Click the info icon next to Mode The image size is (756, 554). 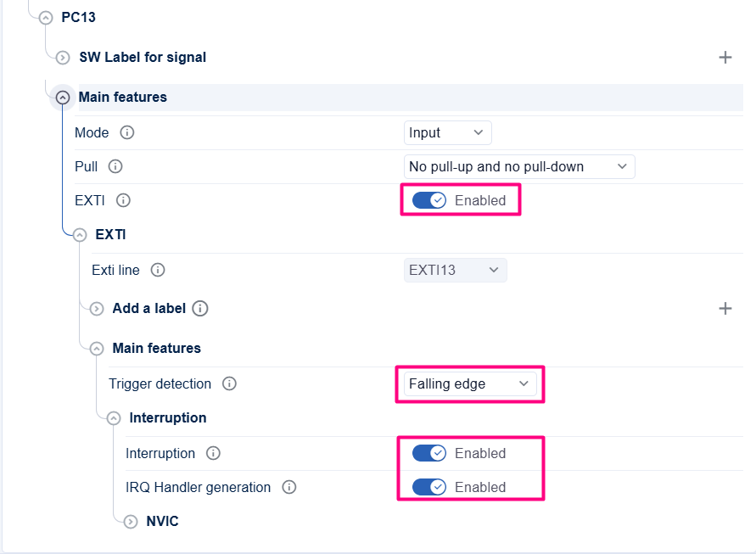[x=126, y=132]
